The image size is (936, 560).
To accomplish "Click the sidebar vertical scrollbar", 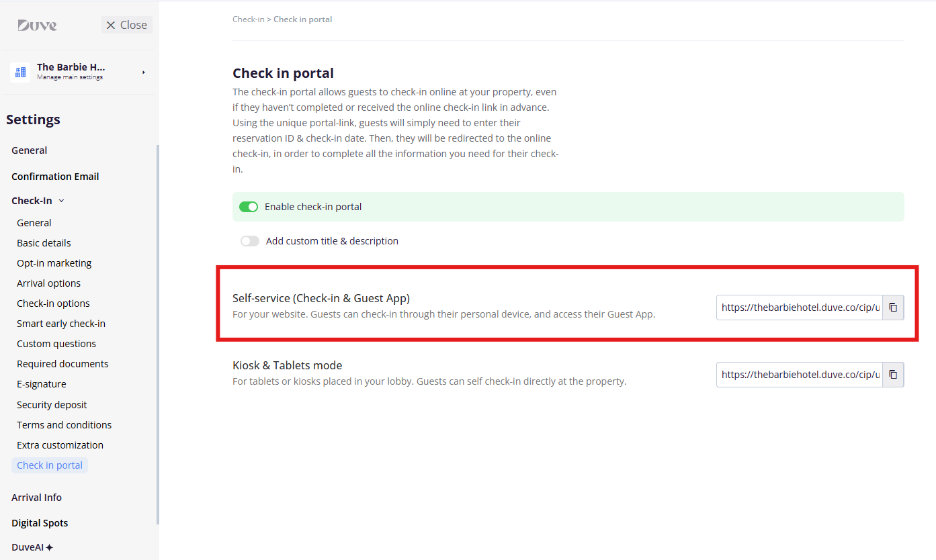I will pos(158,336).
